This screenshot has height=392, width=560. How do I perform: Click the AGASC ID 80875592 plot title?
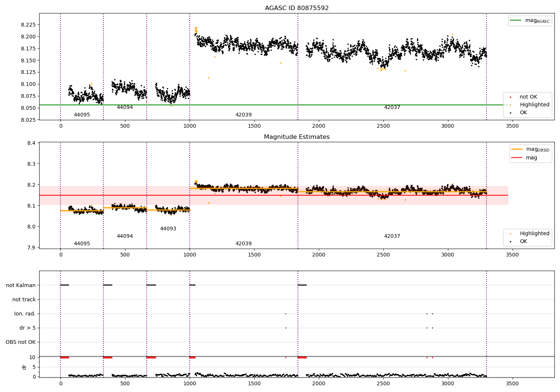tap(297, 8)
